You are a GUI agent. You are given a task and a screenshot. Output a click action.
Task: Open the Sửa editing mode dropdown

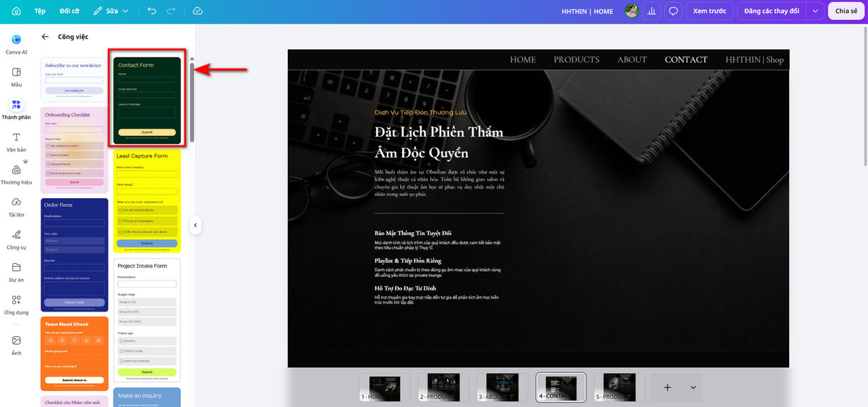[x=111, y=12]
